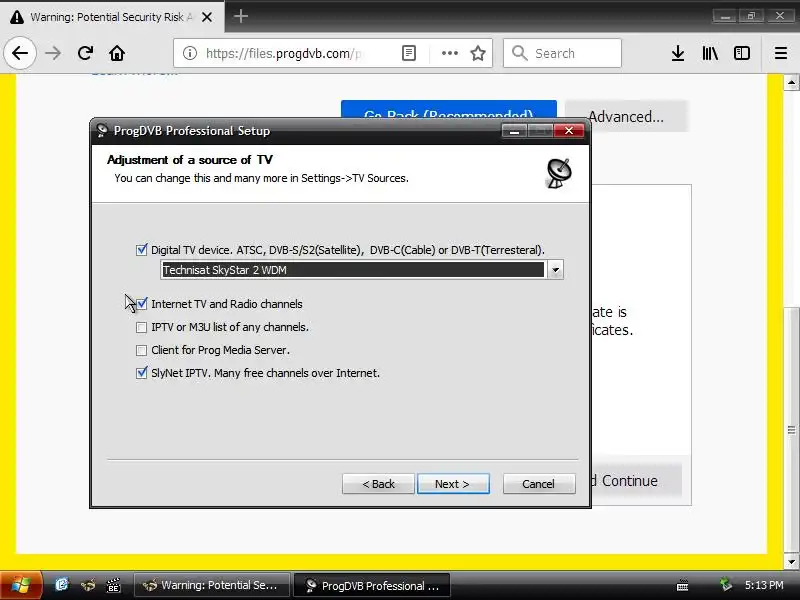
Task: Click the Advanced... button in browser page
Action: click(x=626, y=117)
